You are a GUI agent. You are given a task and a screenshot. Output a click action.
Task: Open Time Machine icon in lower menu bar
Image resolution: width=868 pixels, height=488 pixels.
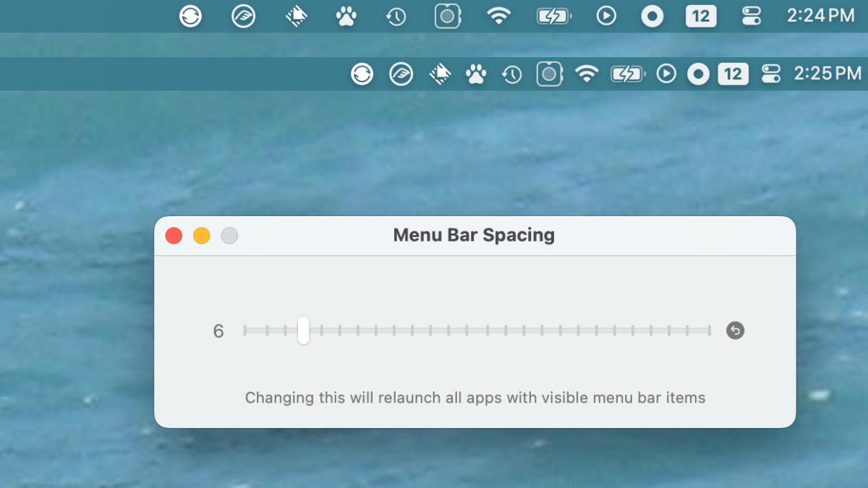(x=512, y=74)
